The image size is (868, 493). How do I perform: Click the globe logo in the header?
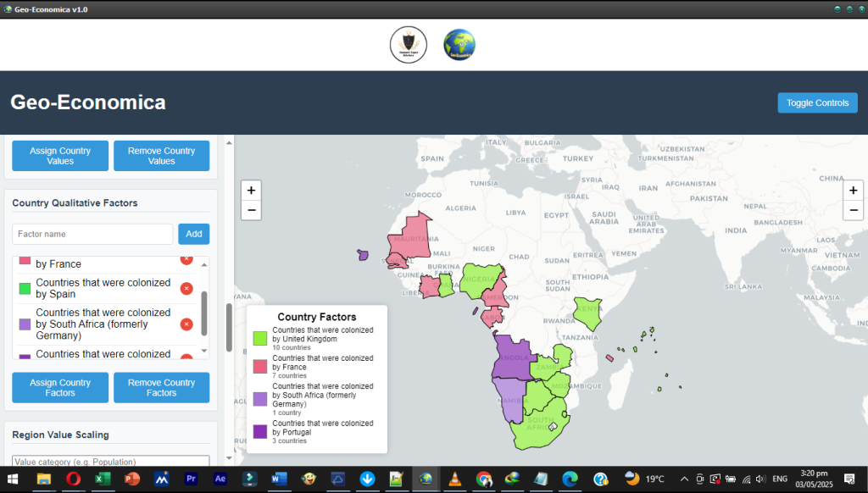tap(459, 45)
